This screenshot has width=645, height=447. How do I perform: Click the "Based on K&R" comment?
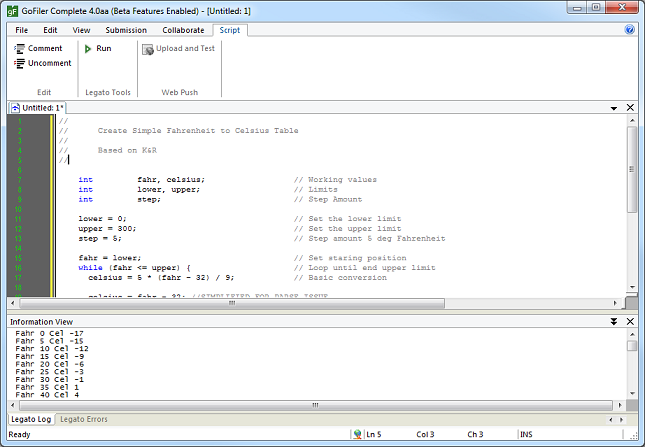click(x=127, y=151)
